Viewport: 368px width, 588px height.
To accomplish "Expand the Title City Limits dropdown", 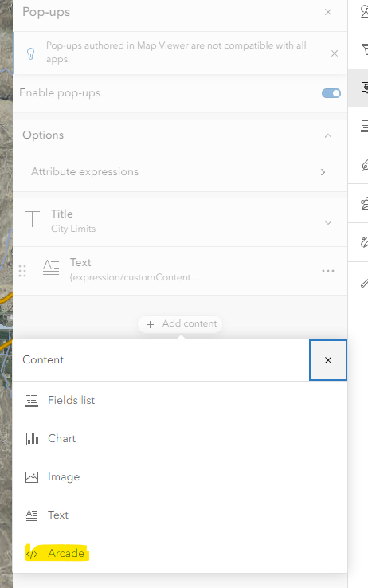I will coord(328,223).
